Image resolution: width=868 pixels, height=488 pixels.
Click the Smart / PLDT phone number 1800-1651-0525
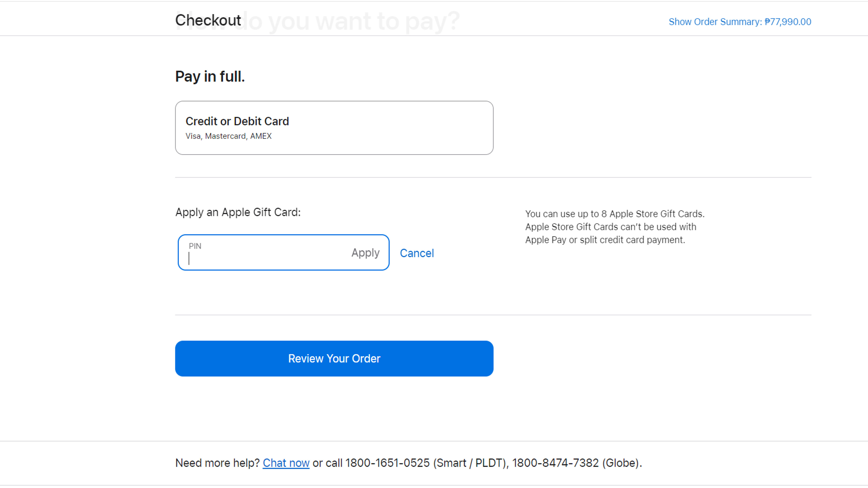pos(387,463)
